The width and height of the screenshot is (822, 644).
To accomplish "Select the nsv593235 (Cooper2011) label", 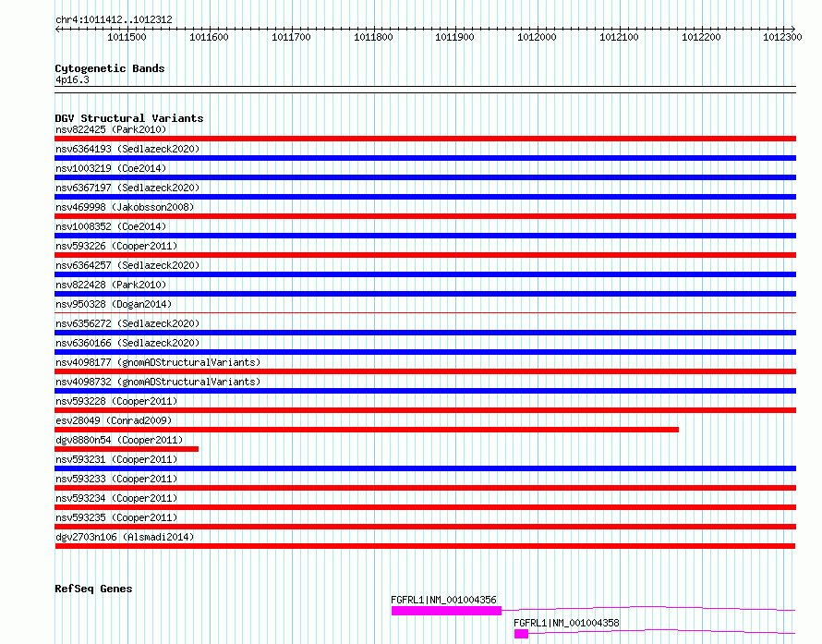I will 116,517.
